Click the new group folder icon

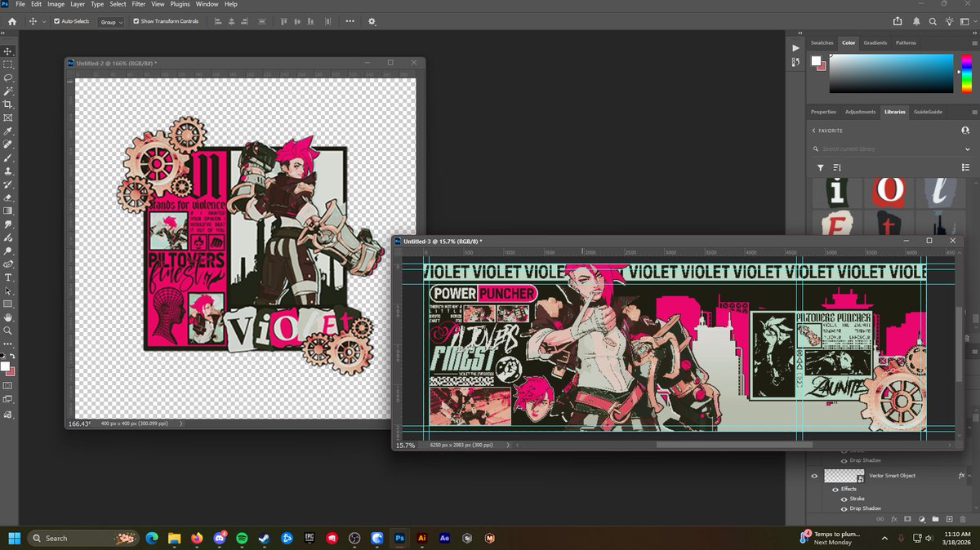tap(935, 519)
